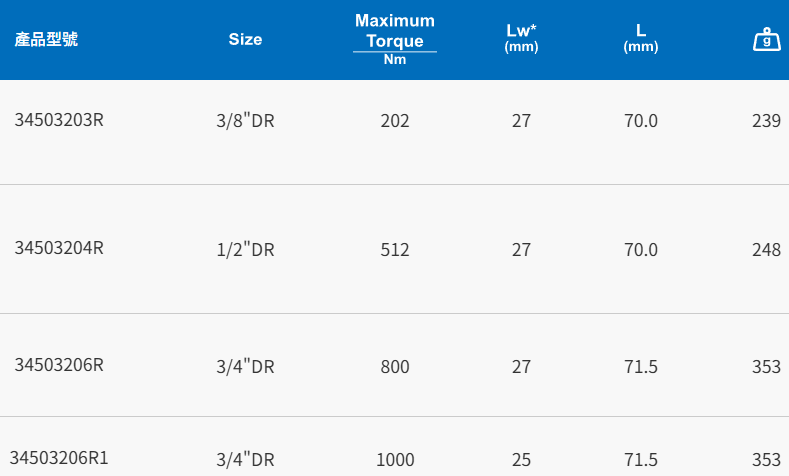Select product model 34503203R
The image size is (789, 476).
(x=60, y=121)
